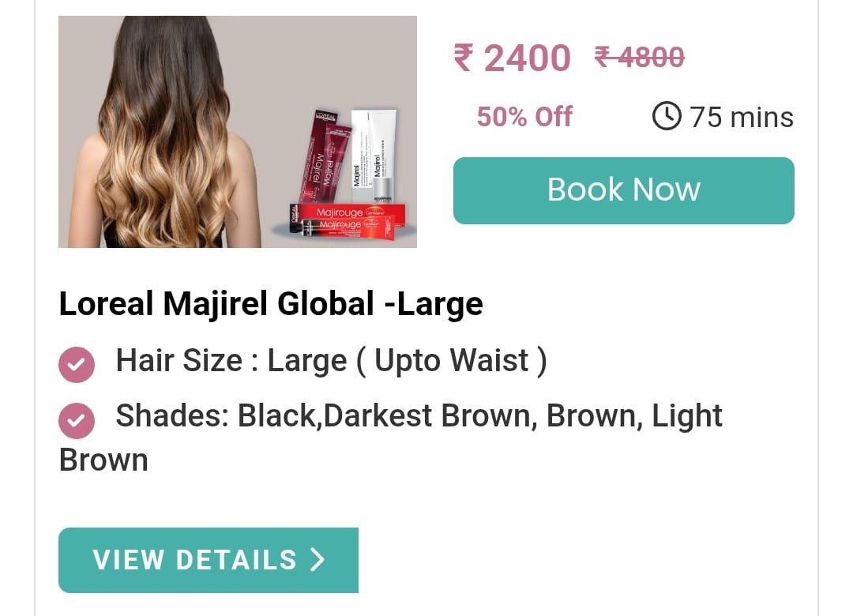Click the 50% Off discount label
This screenshot has width=853, height=616.
[x=524, y=116]
